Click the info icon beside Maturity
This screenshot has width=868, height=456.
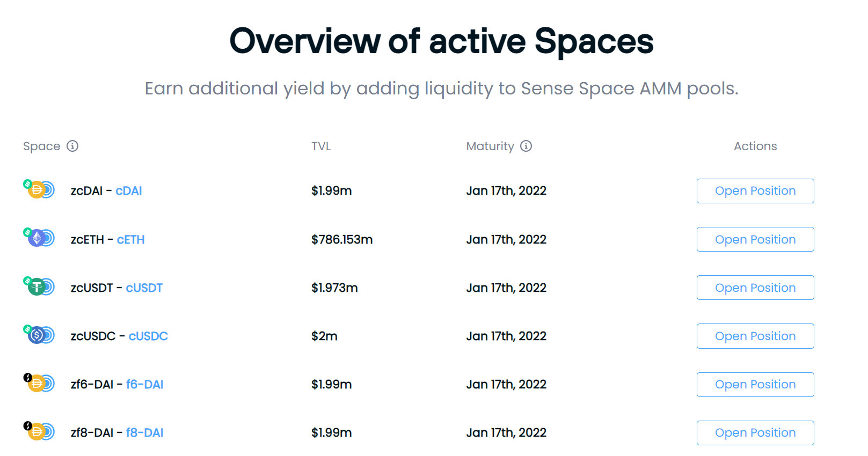pyautogui.click(x=526, y=146)
